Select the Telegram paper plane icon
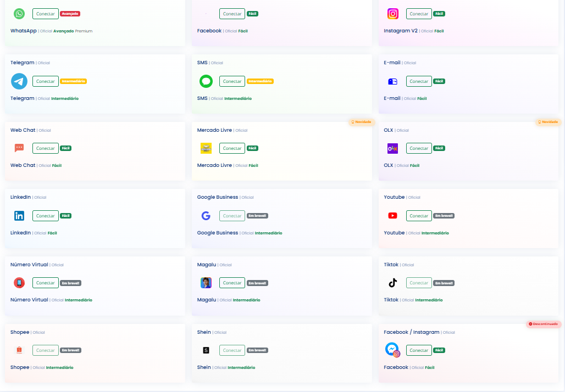This screenshot has height=392, width=565. [19, 81]
